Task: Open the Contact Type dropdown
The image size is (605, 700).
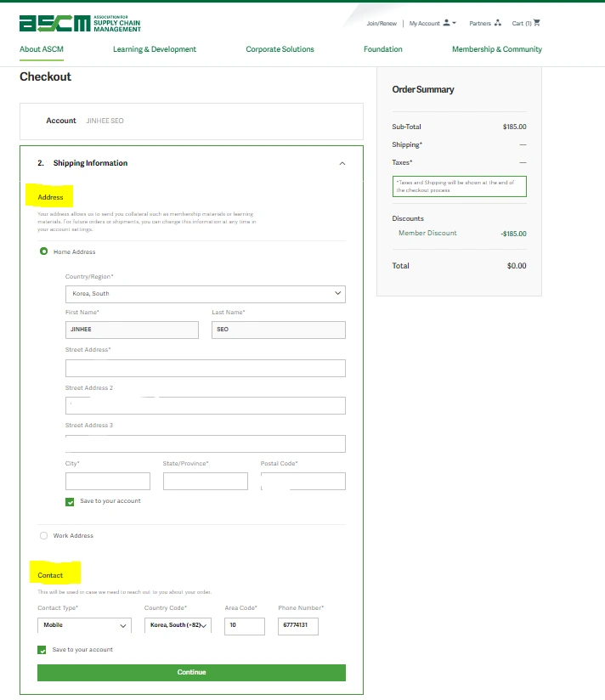Action: point(84,625)
